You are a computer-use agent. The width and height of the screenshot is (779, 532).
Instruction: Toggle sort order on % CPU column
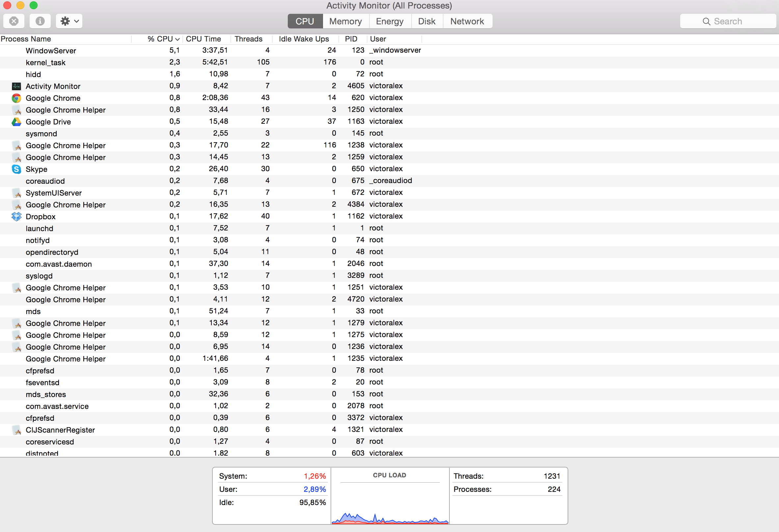click(163, 39)
